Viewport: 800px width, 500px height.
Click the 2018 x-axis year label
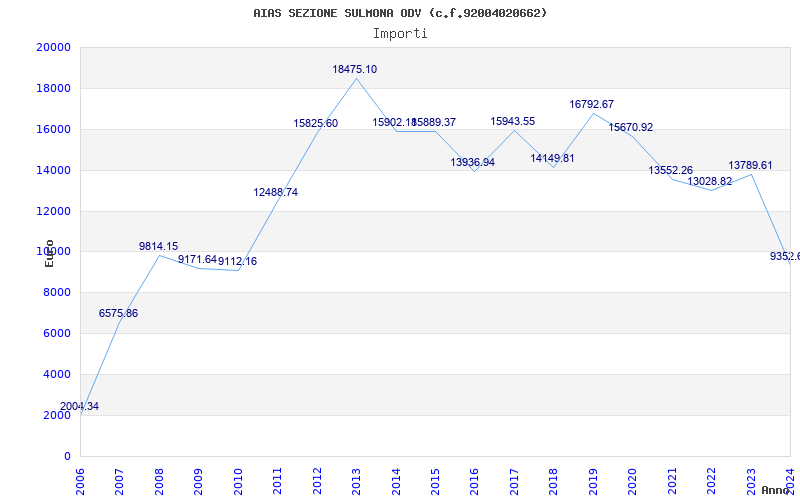click(x=554, y=481)
